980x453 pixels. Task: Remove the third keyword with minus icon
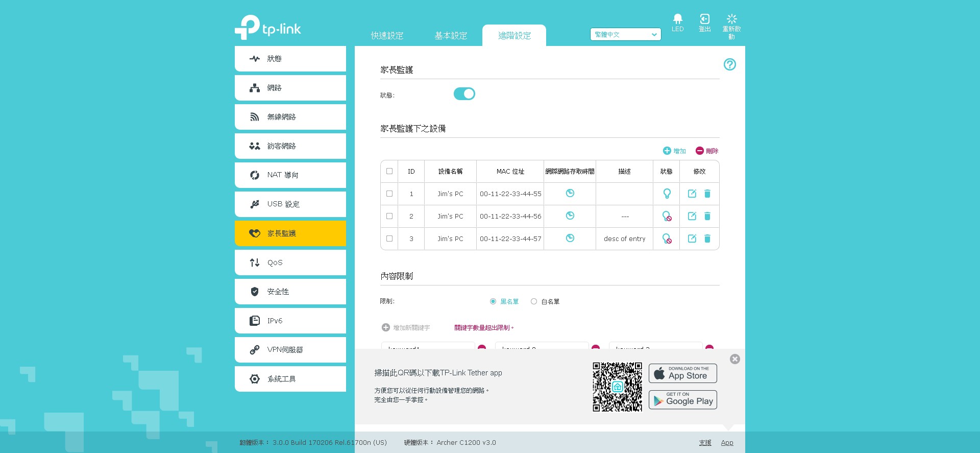(709, 347)
